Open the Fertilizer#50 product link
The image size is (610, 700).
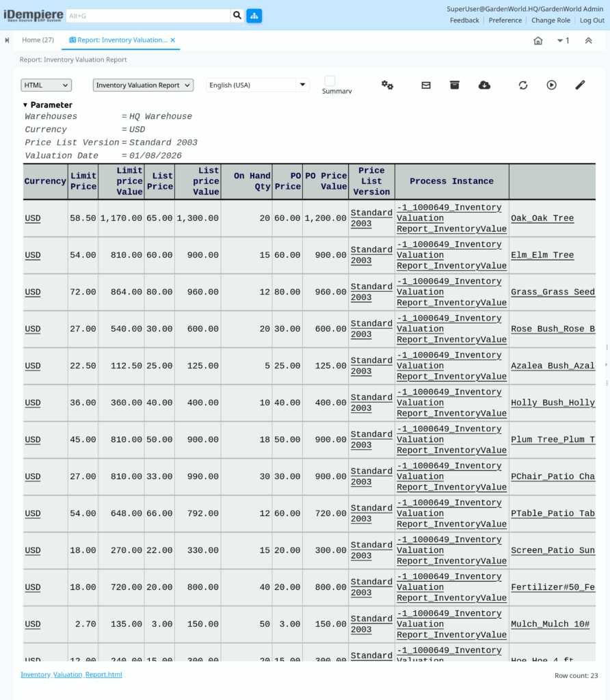(553, 587)
